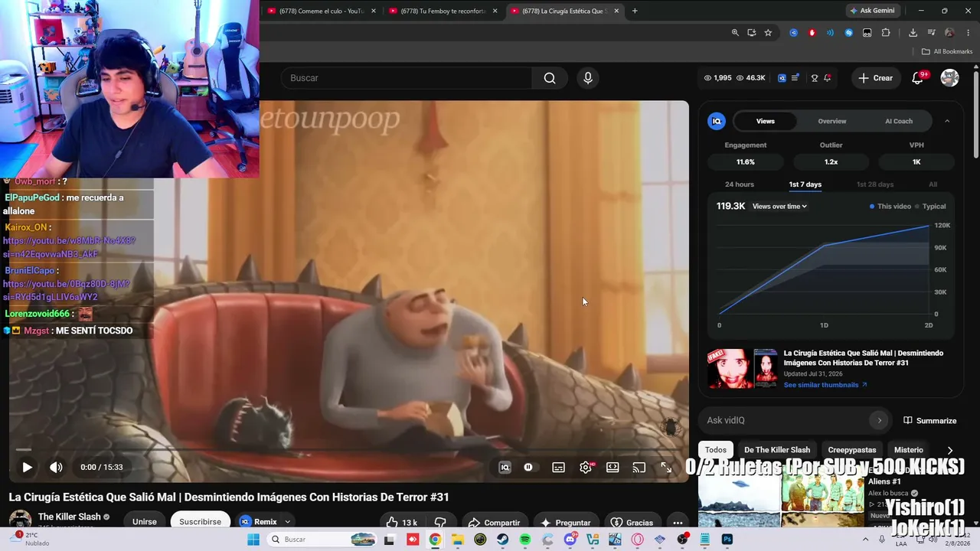Click the video progress bar
This screenshot has width=980, height=551.
tap(348, 450)
